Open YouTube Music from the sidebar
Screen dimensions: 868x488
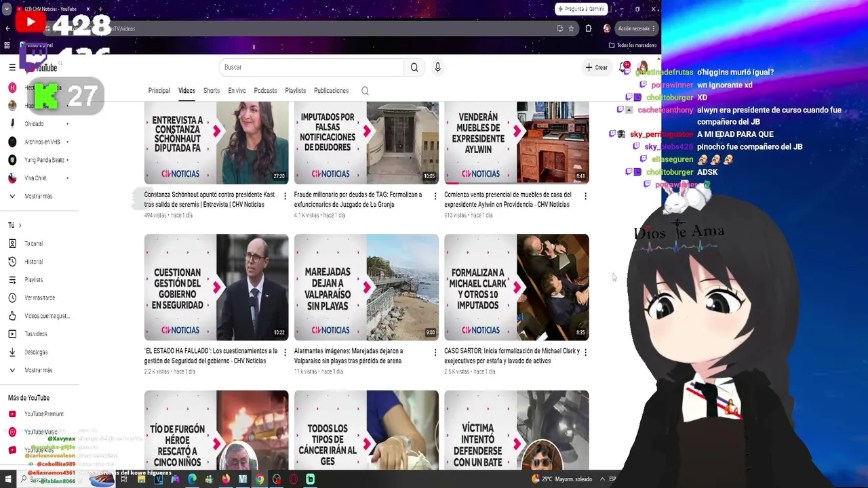[33, 432]
